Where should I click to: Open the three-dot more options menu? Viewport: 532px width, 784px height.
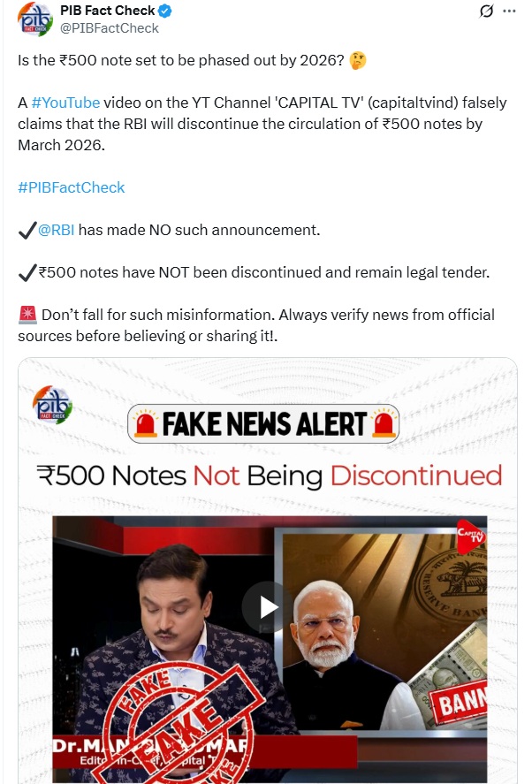[509, 11]
